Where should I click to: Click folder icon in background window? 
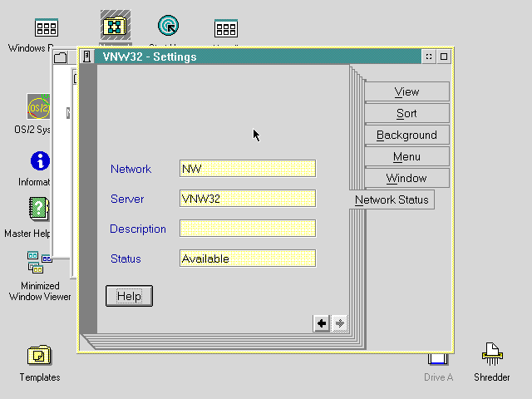[x=61, y=57]
